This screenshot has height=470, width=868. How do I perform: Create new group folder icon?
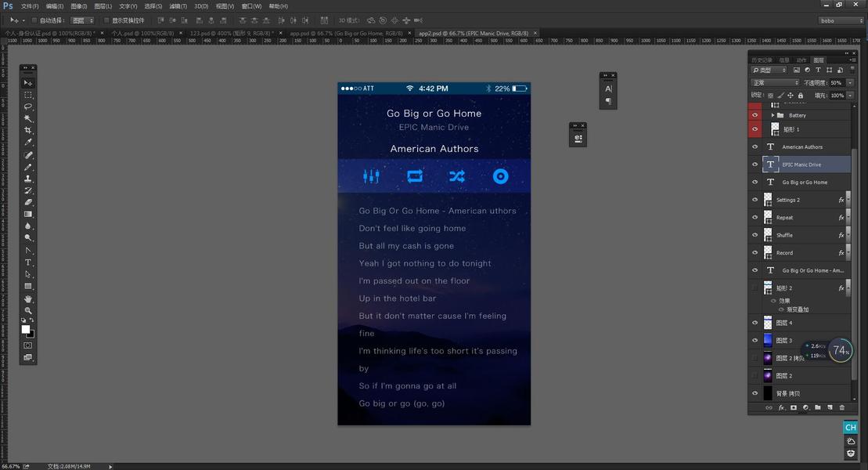(818, 407)
